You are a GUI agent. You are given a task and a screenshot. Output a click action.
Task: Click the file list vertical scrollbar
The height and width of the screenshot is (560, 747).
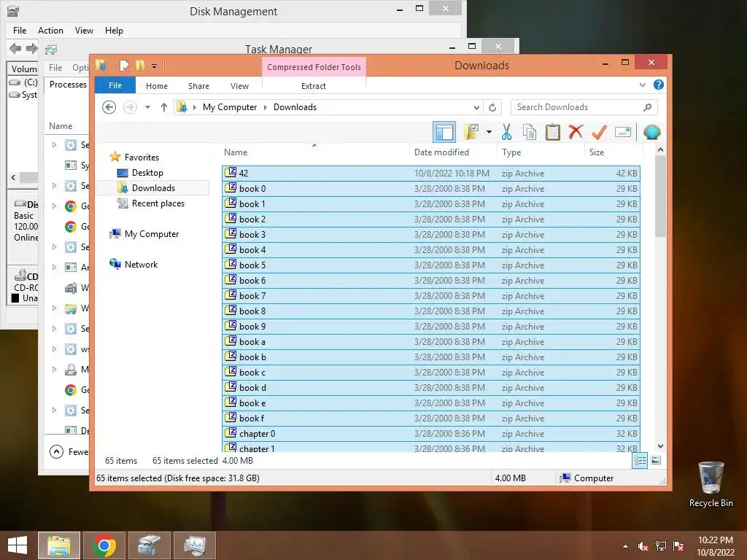point(660,196)
